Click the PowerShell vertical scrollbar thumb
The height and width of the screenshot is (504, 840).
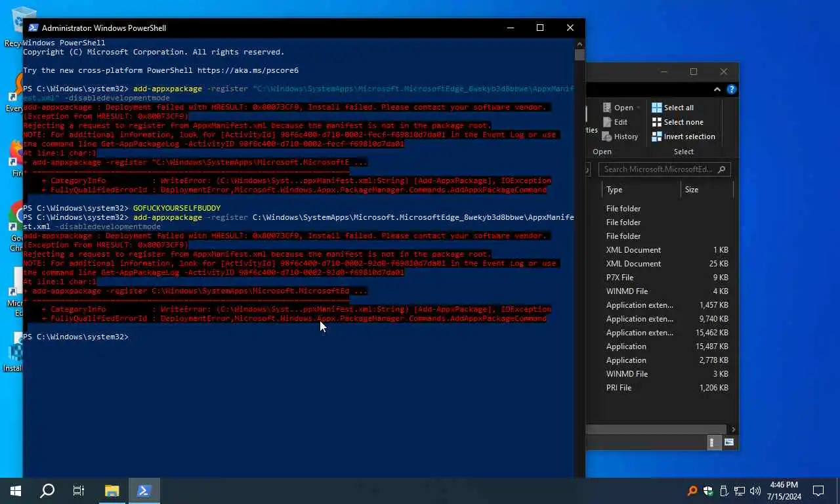[x=579, y=54]
